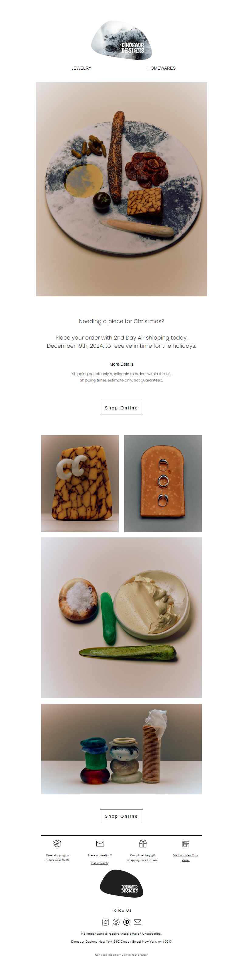Click the first Shop Online button
Screen dimensions: 243x980
click(121, 408)
